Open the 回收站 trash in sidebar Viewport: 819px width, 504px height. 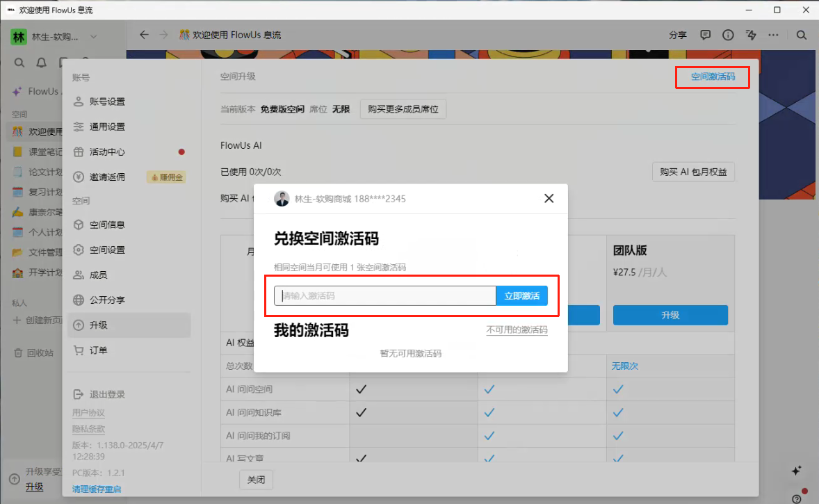(x=33, y=353)
